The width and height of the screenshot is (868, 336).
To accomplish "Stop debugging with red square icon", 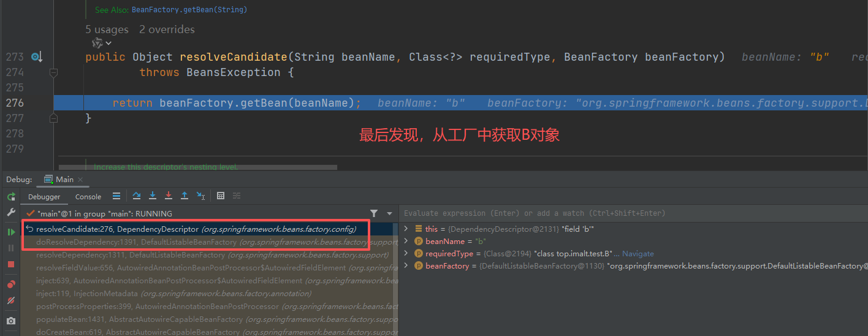I will [11, 264].
